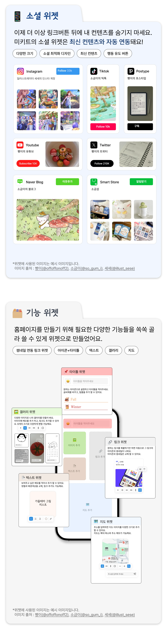Click Instagram Follow 33k button
This screenshot has height=644, width=166.
tap(68, 71)
